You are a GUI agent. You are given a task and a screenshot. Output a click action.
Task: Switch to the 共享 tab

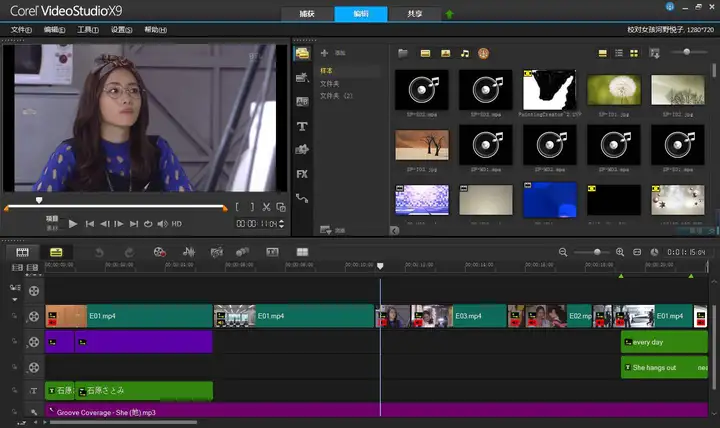point(414,13)
